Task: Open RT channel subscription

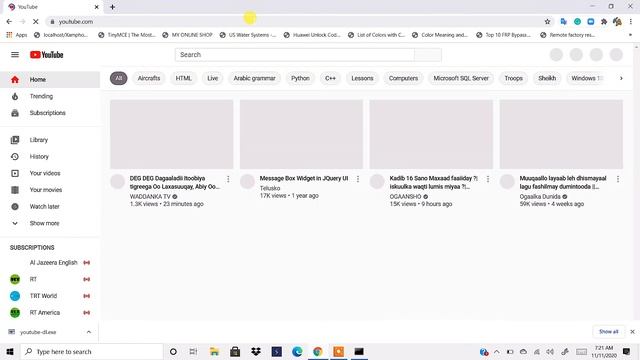Action: 50,280
